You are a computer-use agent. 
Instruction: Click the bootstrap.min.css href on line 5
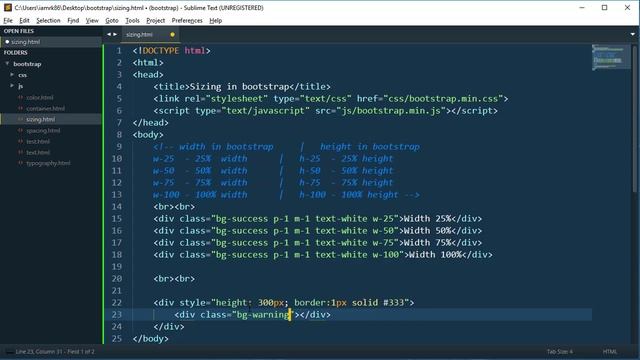coord(445,99)
